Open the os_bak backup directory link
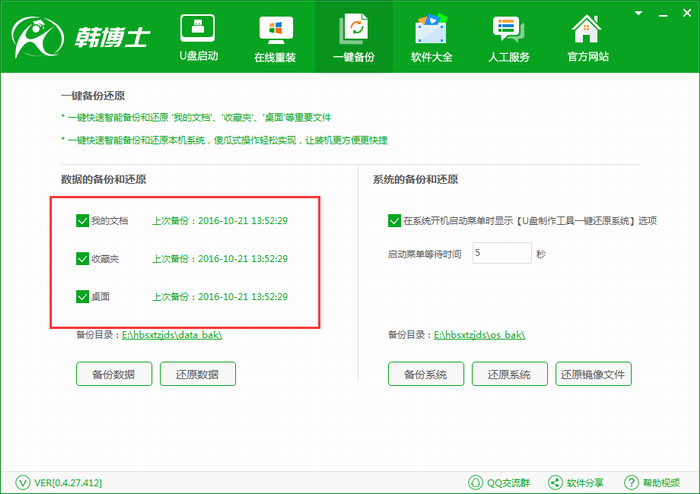Screen dimensions: 700x494 tap(479, 335)
